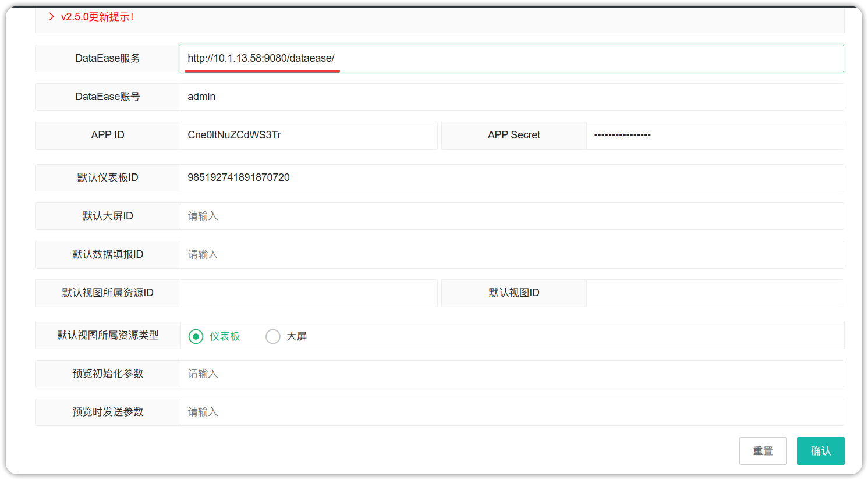The height and width of the screenshot is (480, 868).
Task: Click the DataEase服务 URL input field
Action: point(511,58)
